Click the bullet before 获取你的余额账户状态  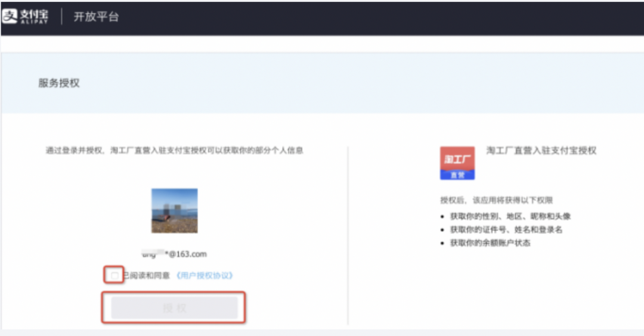pyautogui.click(x=442, y=244)
